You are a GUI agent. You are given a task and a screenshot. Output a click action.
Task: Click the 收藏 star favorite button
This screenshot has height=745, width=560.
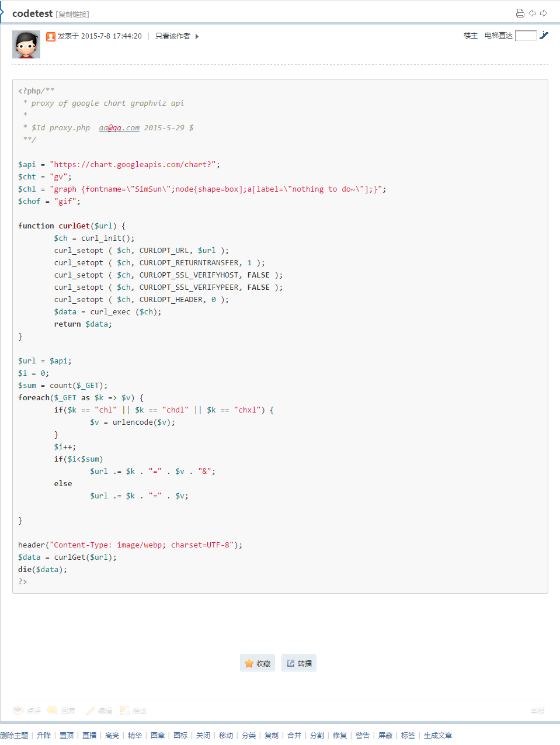[258, 663]
